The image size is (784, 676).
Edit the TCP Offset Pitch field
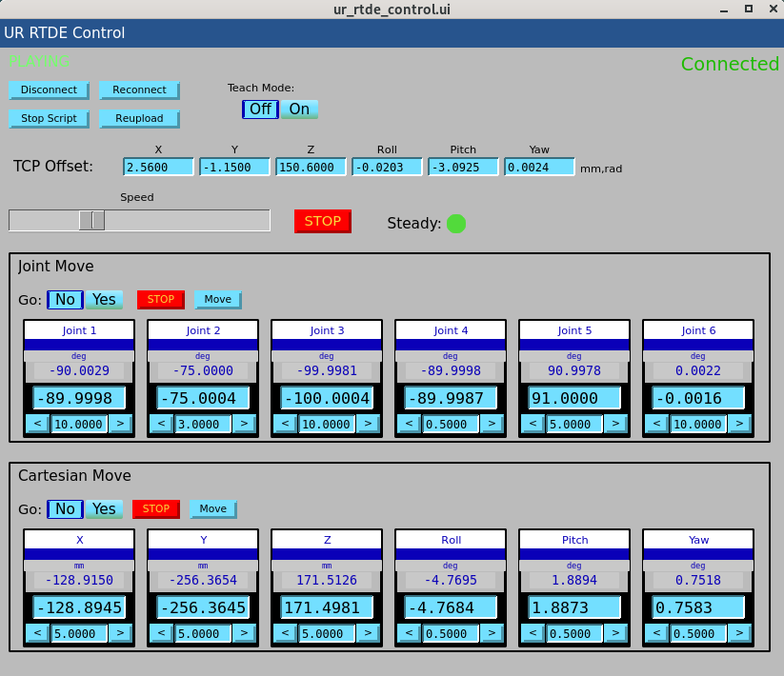coord(463,167)
